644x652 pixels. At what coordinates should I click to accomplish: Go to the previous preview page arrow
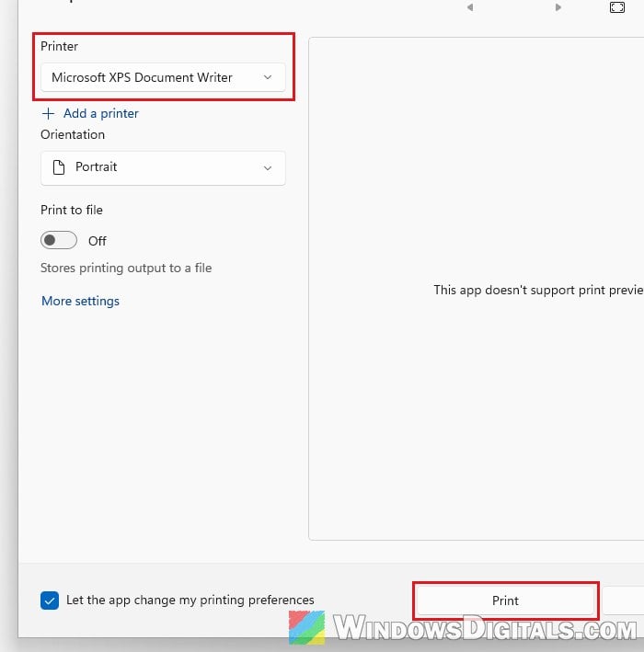(470, 7)
